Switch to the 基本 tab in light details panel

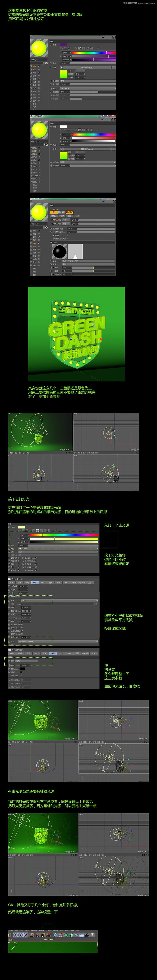click(x=12, y=583)
